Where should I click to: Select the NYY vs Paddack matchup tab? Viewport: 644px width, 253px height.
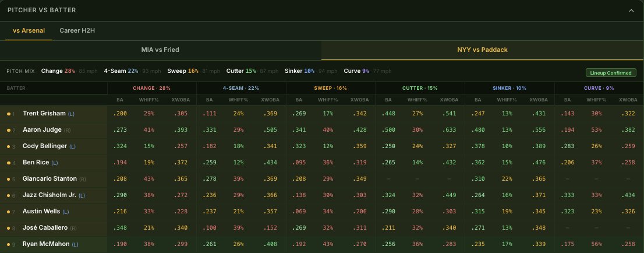point(483,50)
